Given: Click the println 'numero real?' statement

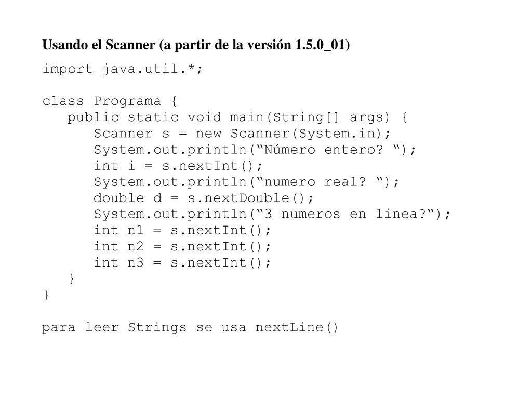Looking at the screenshot, I should [246, 182].
